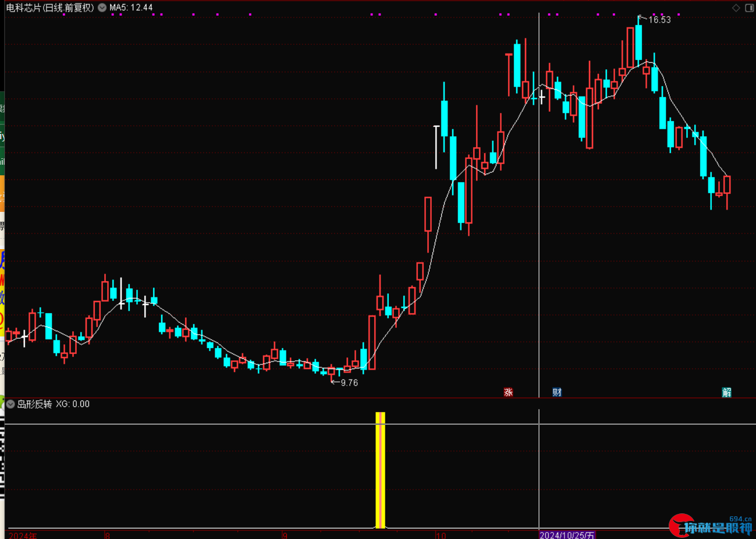Open the 岛形反转 indicator dropdown arrow
Viewport: 756px width, 539px height.
point(10,404)
